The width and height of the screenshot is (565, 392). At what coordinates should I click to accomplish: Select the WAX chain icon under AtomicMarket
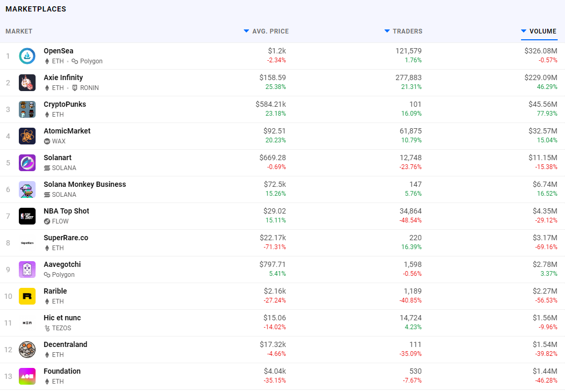[47, 141]
